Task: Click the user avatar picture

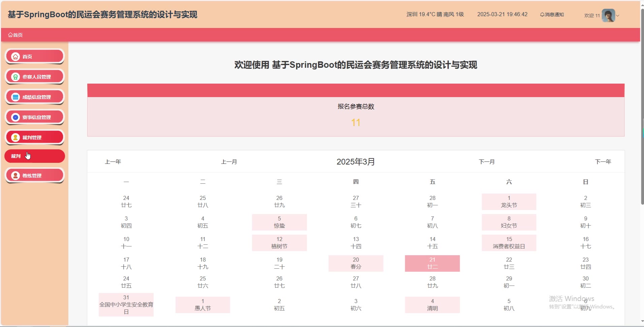Action: click(x=608, y=15)
